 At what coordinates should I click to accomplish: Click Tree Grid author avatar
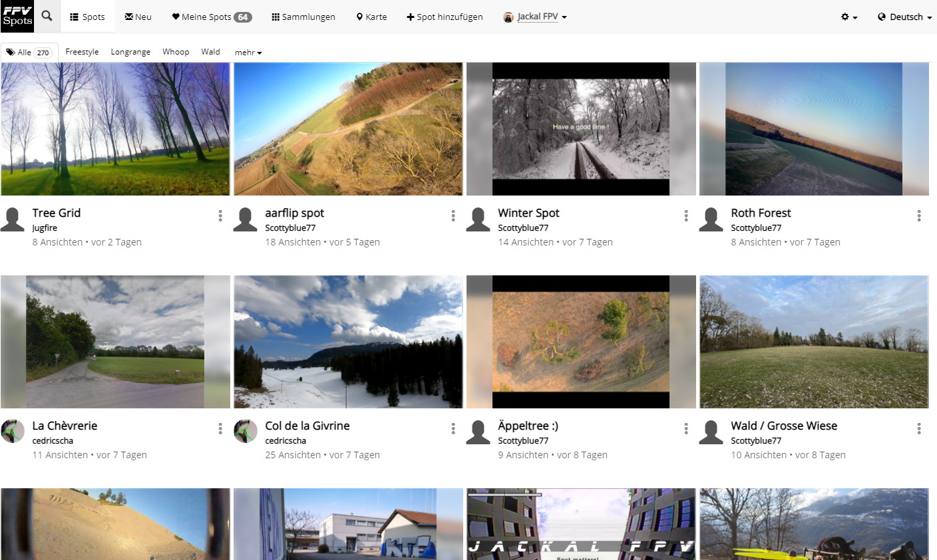tap(12, 219)
